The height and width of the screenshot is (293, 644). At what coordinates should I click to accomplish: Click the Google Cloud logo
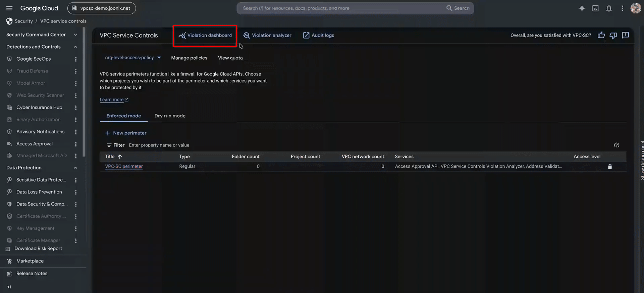(39, 8)
